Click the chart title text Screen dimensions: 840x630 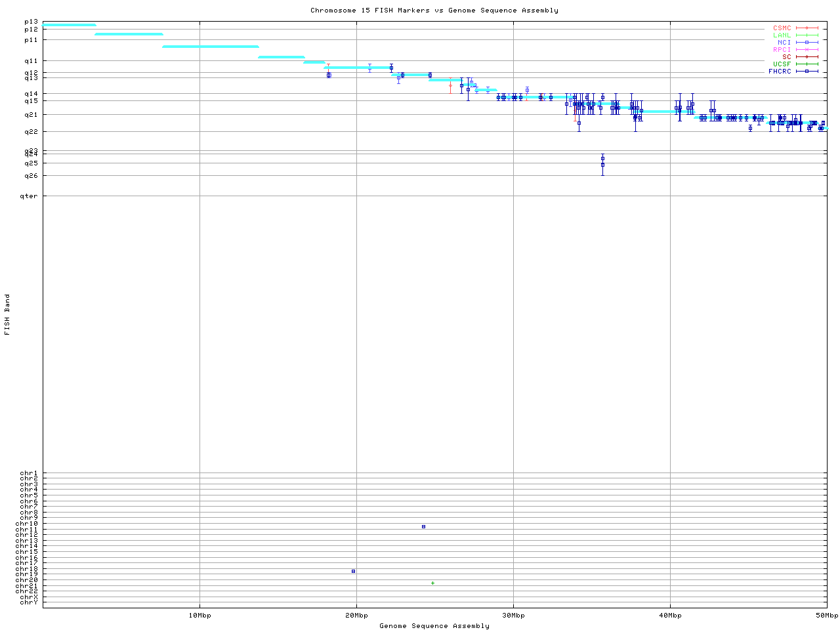(434, 10)
